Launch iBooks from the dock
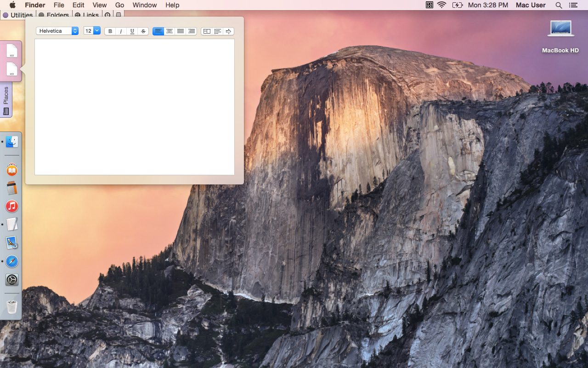 (x=12, y=170)
